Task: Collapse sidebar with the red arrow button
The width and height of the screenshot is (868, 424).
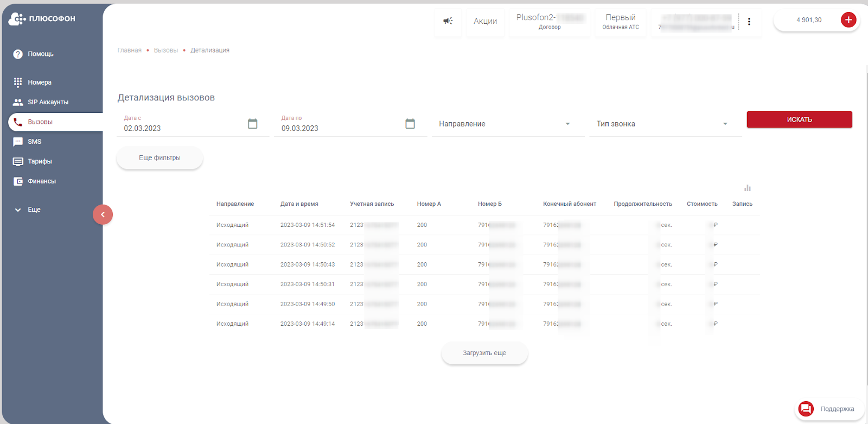Action: click(103, 214)
